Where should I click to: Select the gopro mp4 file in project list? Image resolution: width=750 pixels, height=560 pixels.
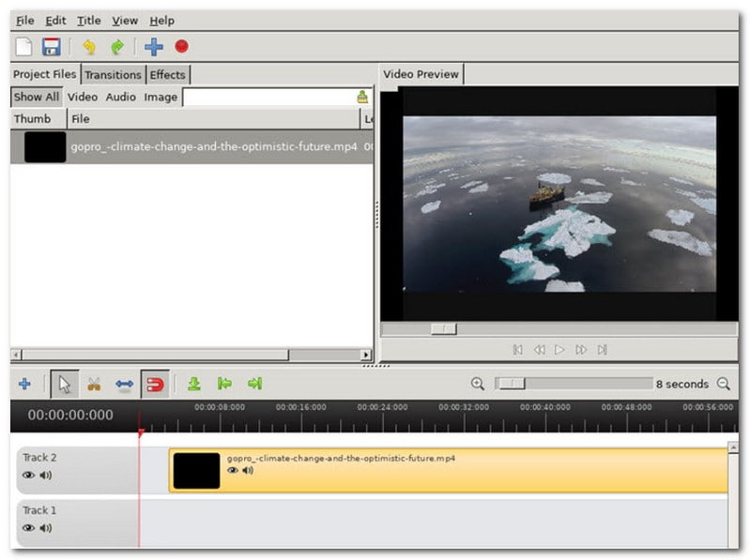(191, 146)
